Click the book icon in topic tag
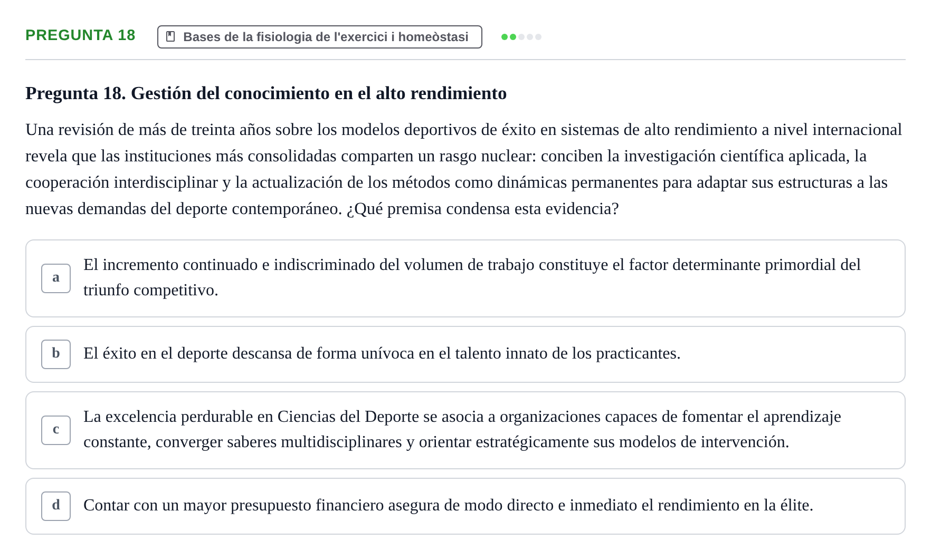This screenshot has height=560, width=931. click(170, 37)
